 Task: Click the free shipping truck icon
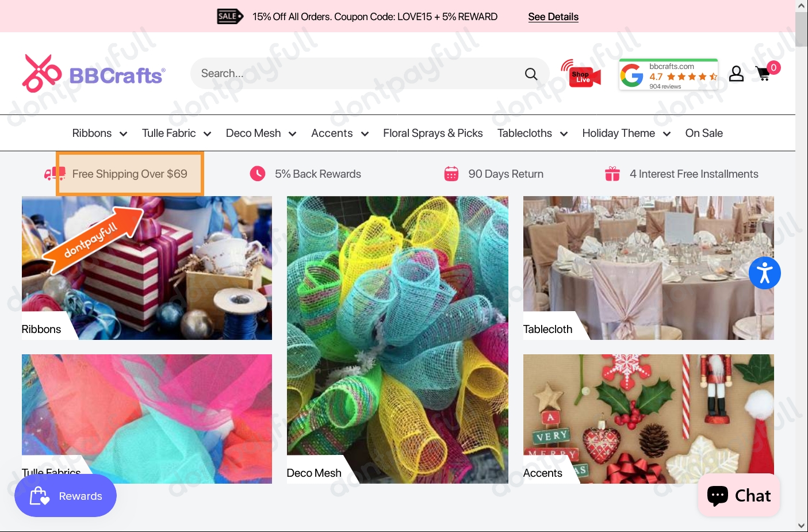[54, 173]
